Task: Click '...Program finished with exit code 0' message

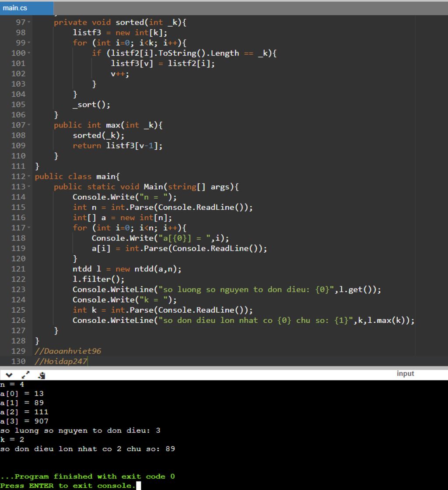Action: click(87, 476)
